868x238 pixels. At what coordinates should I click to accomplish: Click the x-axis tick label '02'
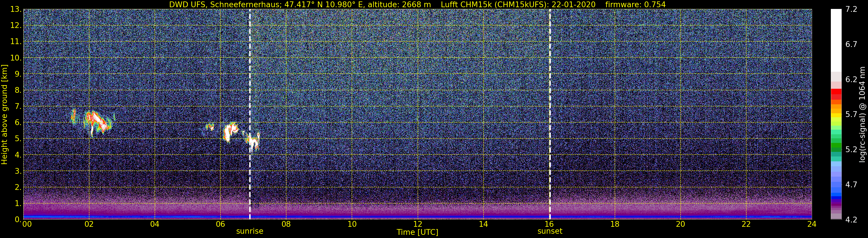pos(89,224)
